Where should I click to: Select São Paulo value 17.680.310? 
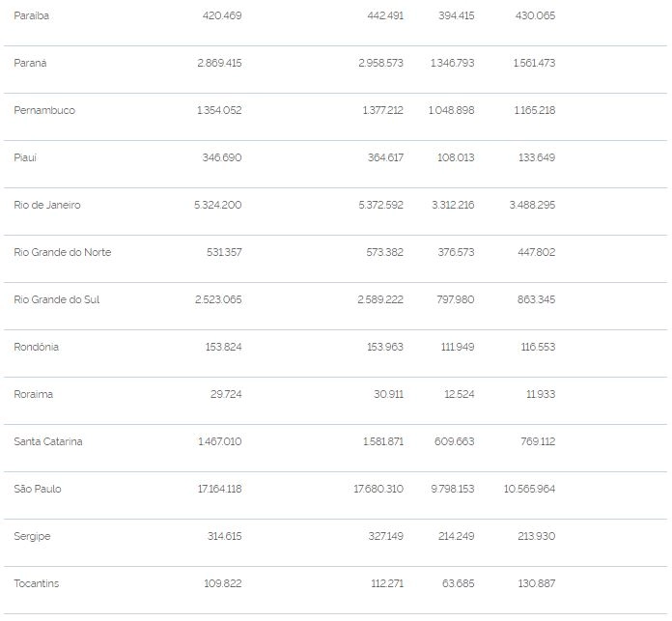(x=378, y=489)
